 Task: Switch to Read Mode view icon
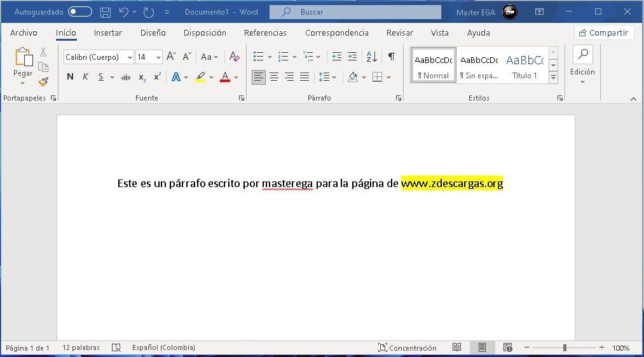[x=456, y=347]
